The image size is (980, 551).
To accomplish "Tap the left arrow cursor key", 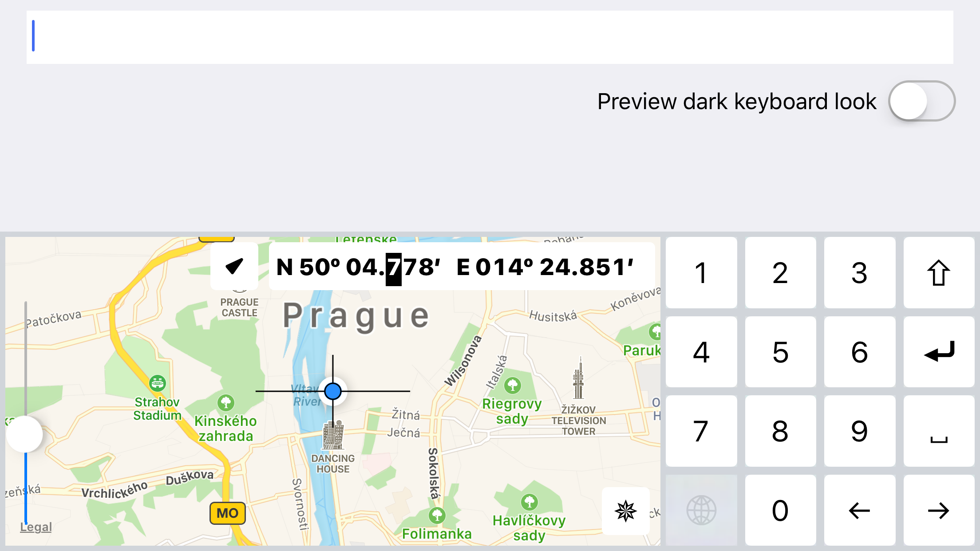I will point(860,510).
